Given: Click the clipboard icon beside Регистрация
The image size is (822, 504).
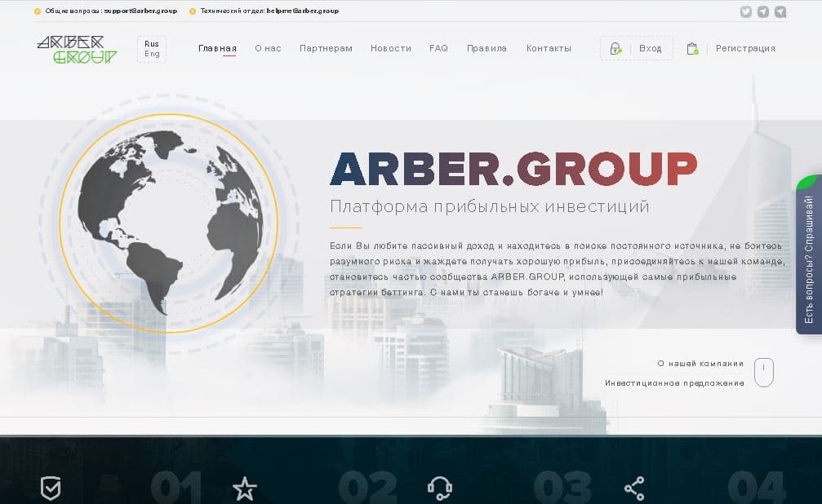Looking at the screenshot, I should tap(692, 49).
